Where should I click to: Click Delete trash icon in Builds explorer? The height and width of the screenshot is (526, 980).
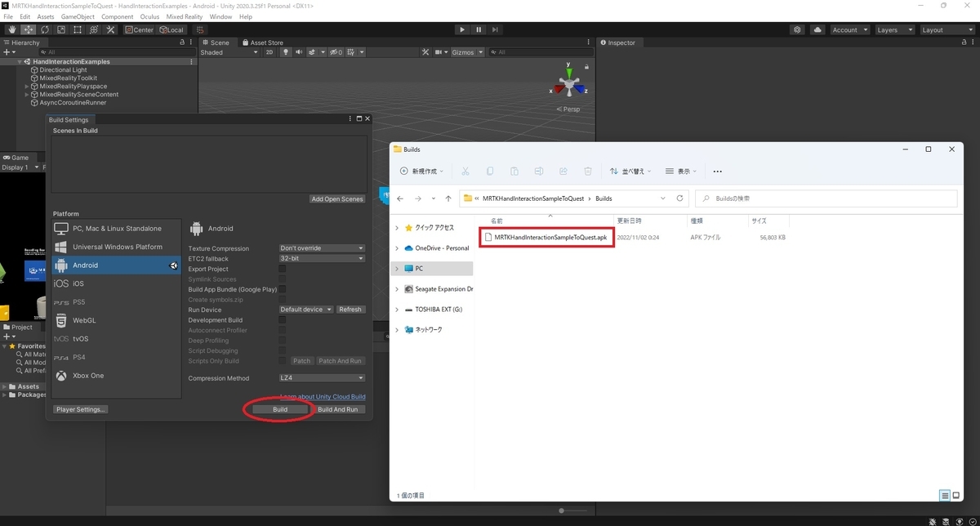(x=588, y=172)
